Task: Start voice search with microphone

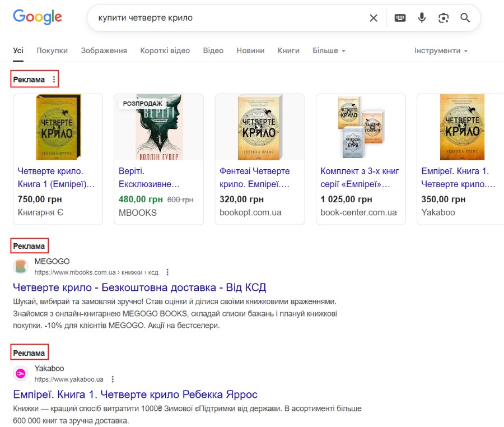Action: pos(422,18)
